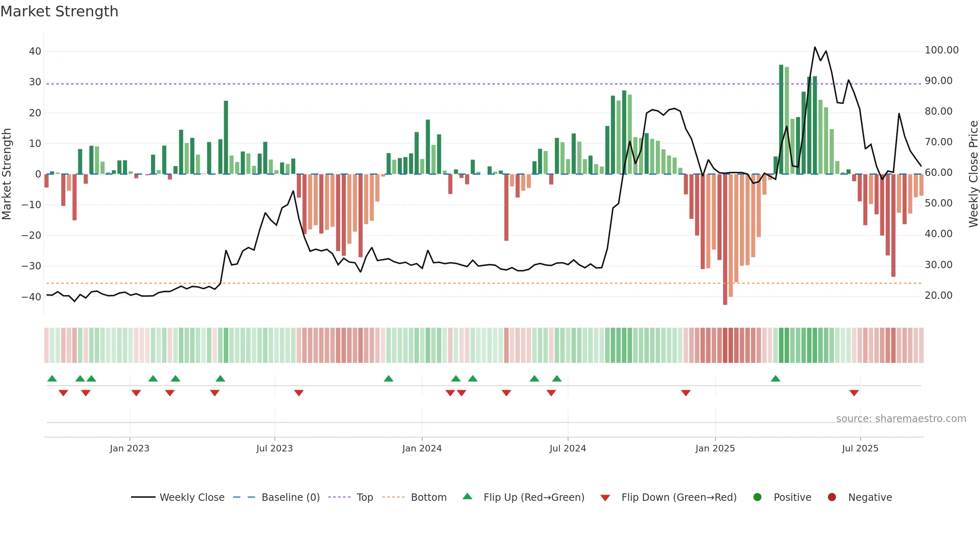Click the green Positive legend dot
This screenshot has width=980, height=551.
click(757, 497)
